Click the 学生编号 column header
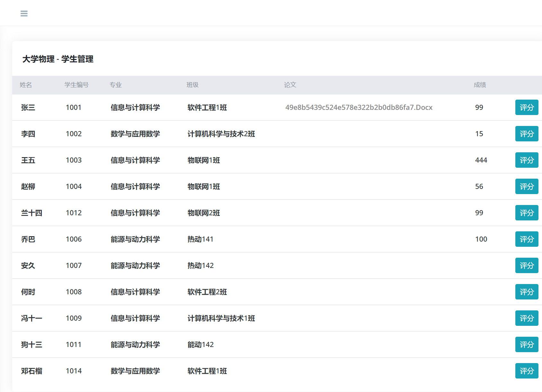542x392 pixels. click(x=77, y=85)
